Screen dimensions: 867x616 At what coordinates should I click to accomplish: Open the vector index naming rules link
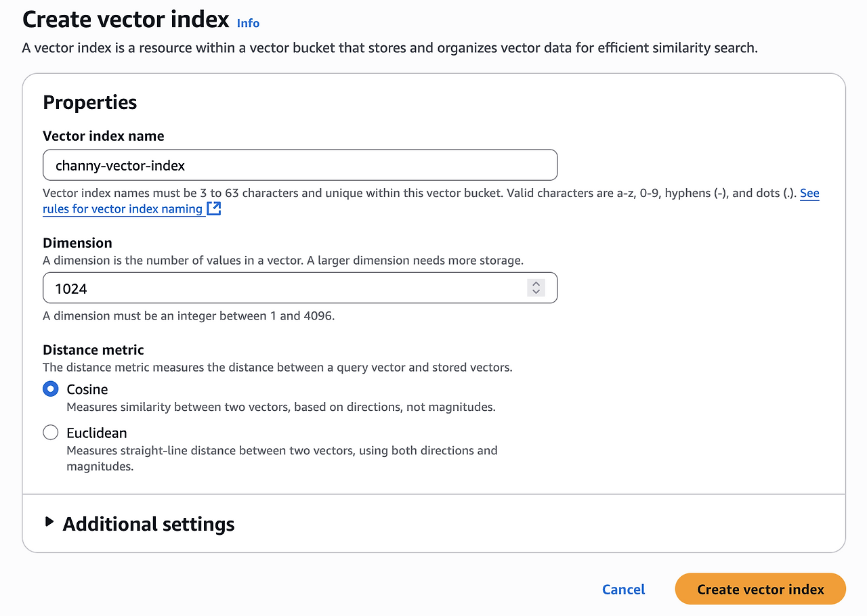pyautogui.click(x=123, y=208)
